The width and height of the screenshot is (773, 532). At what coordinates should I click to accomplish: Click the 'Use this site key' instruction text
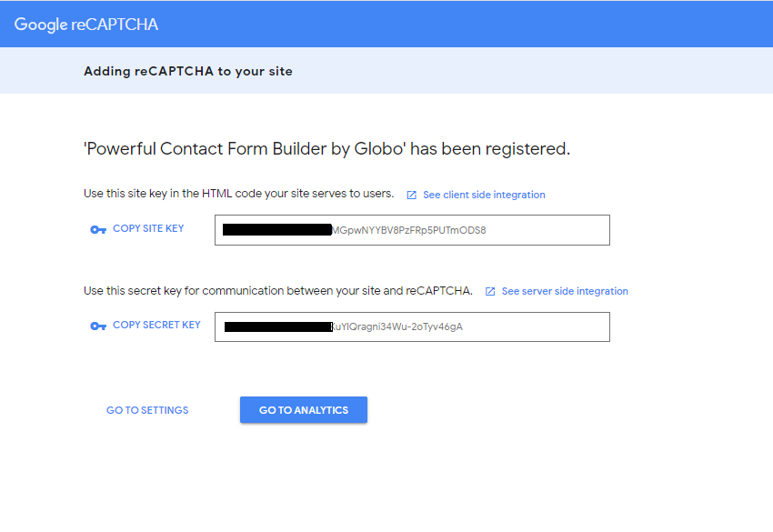click(238, 194)
